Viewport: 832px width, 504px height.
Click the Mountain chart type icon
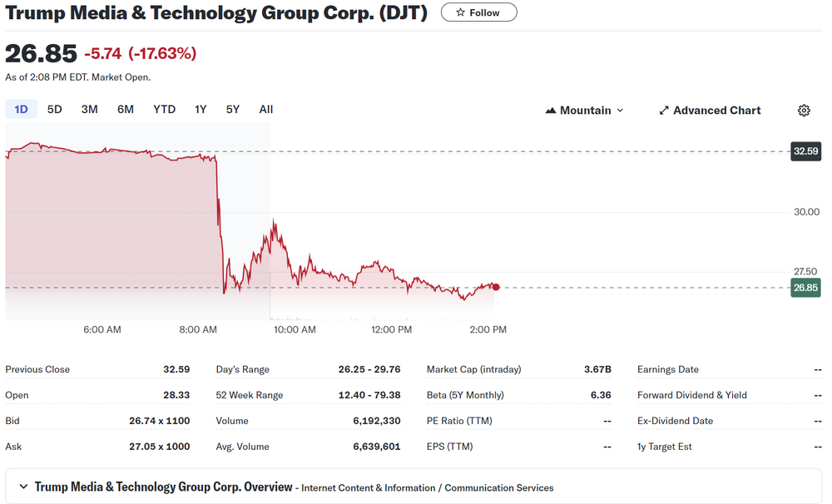click(551, 111)
